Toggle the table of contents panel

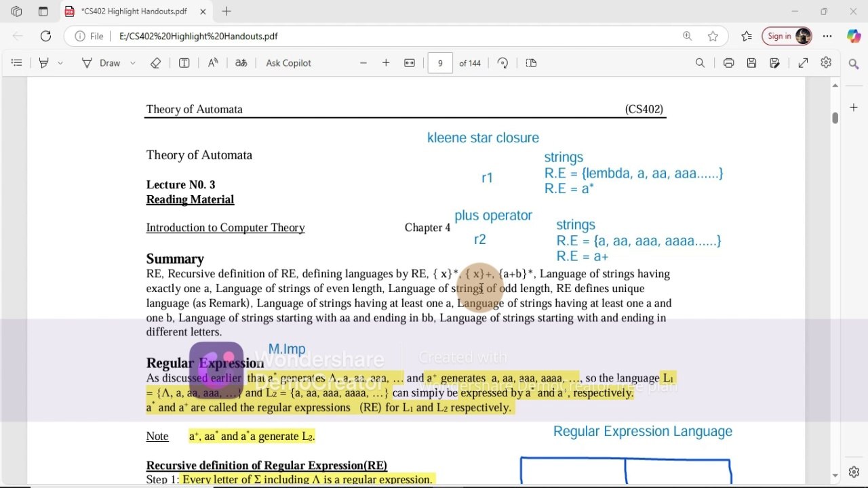pos(16,63)
